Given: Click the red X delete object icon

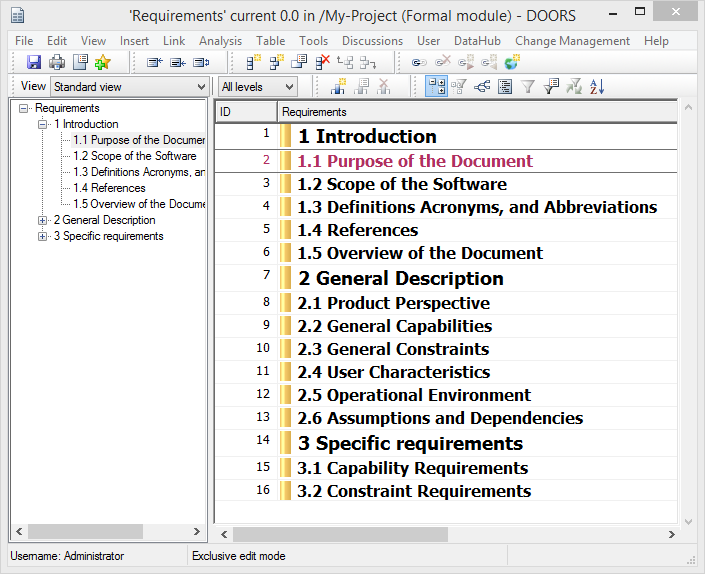Looking at the screenshot, I should pyautogui.click(x=322, y=63).
